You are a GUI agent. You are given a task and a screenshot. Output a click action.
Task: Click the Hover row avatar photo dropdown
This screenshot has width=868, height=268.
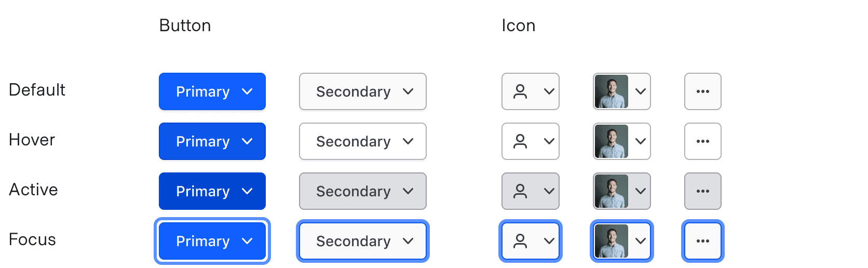(621, 141)
